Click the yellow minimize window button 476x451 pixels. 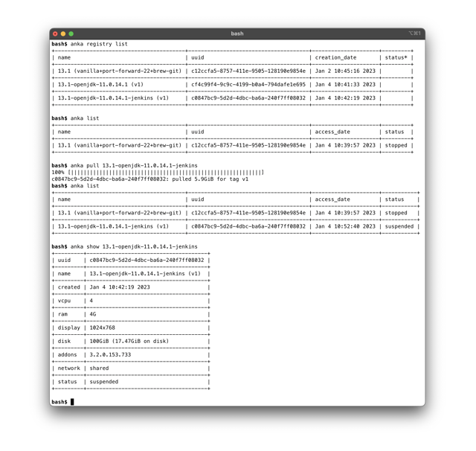[x=63, y=33]
